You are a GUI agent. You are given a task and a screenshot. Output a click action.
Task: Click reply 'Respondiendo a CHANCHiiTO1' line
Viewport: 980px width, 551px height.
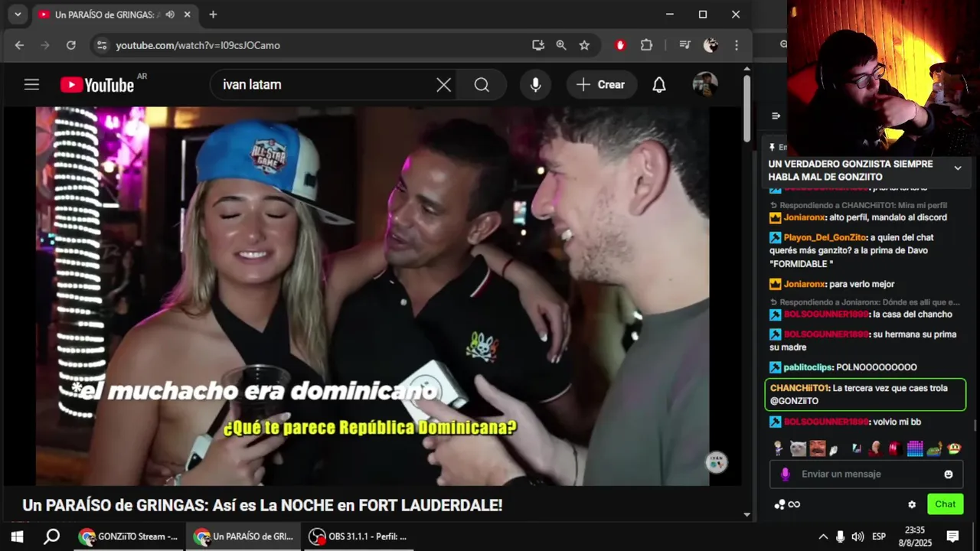858,205
